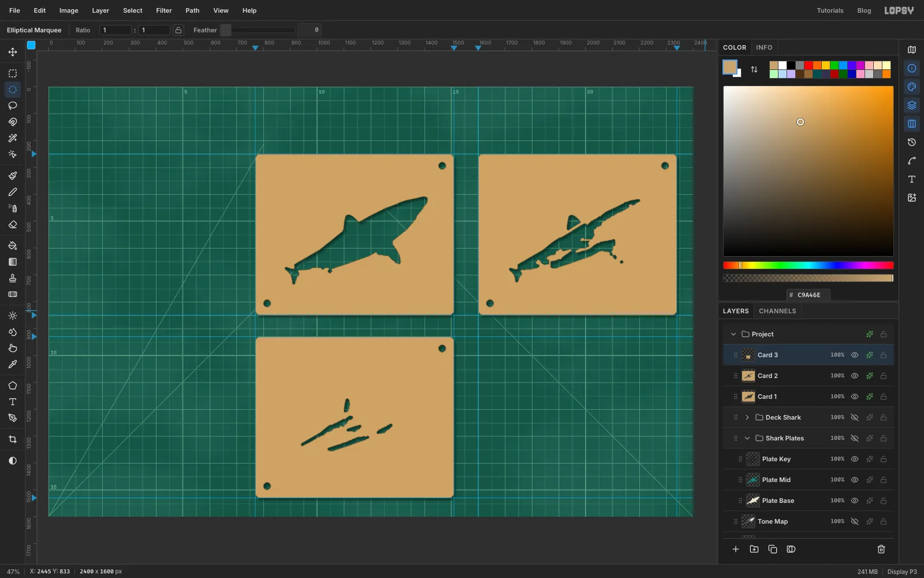924x578 pixels.
Task: Hide the Card 3 layer
Action: tap(855, 355)
